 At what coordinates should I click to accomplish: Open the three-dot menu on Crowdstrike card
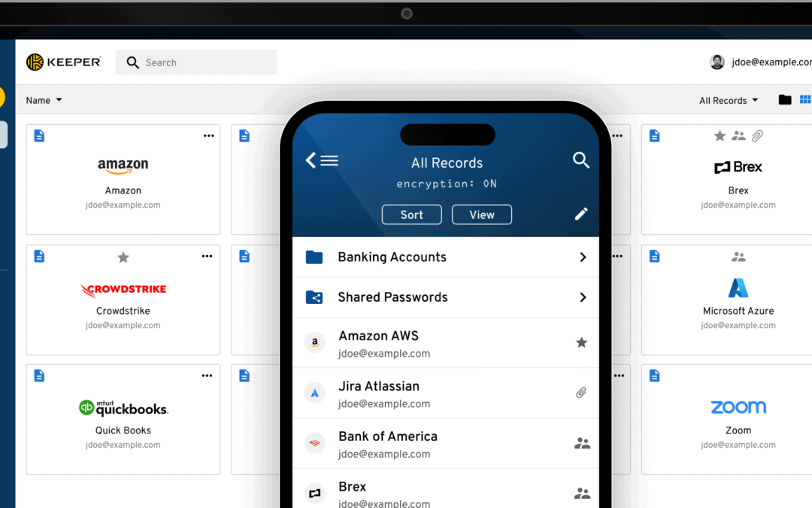click(208, 256)
